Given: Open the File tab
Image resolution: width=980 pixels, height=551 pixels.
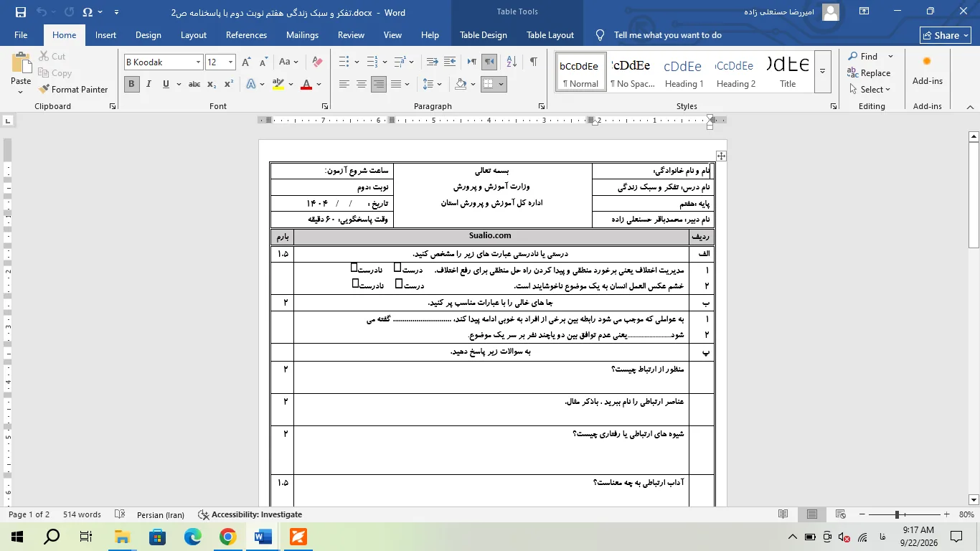Looking at the screenshot, I should tap(21, 35).
